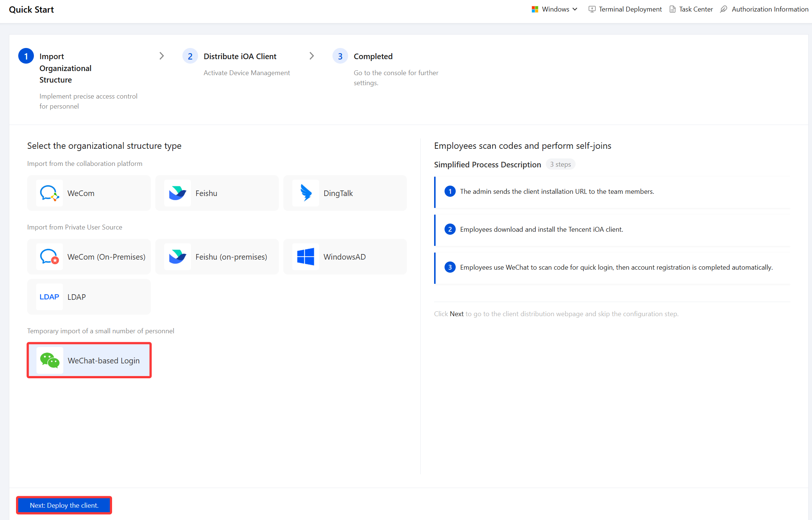Choose the Feishu bird icon
Screen dimensions: 812x520
tap(178, 193)
